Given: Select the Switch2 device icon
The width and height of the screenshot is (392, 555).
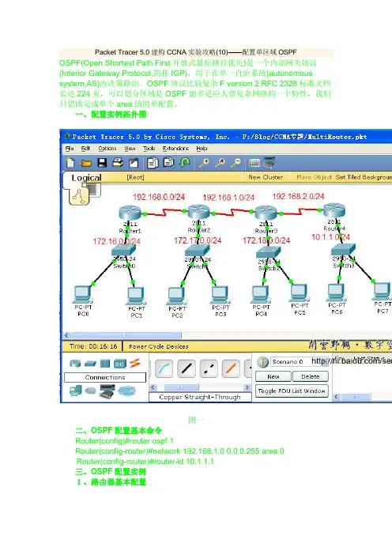Looking at the screenshot, I should point(268,253).
